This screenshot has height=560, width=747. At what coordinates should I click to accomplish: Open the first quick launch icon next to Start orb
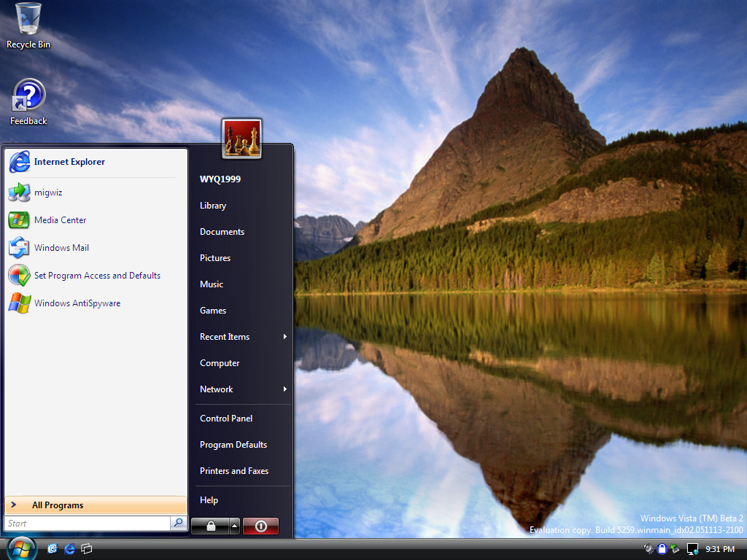[53, 549]
